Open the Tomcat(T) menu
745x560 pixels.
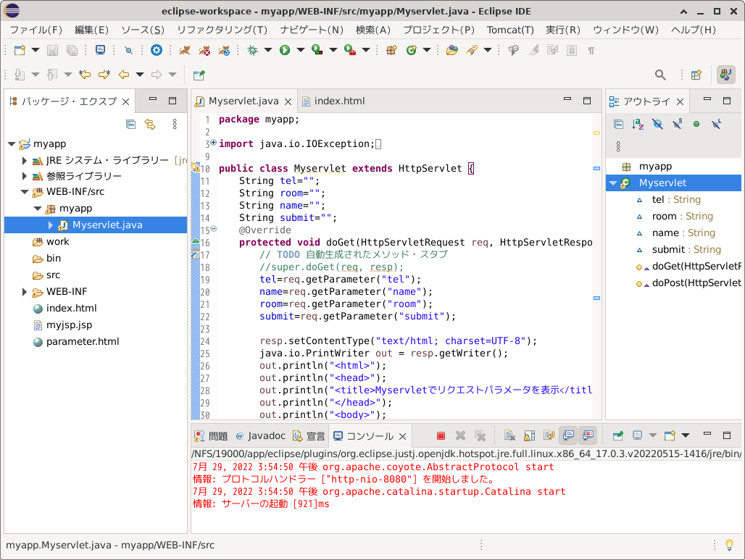pyautogui.click(x=510, y=30)
